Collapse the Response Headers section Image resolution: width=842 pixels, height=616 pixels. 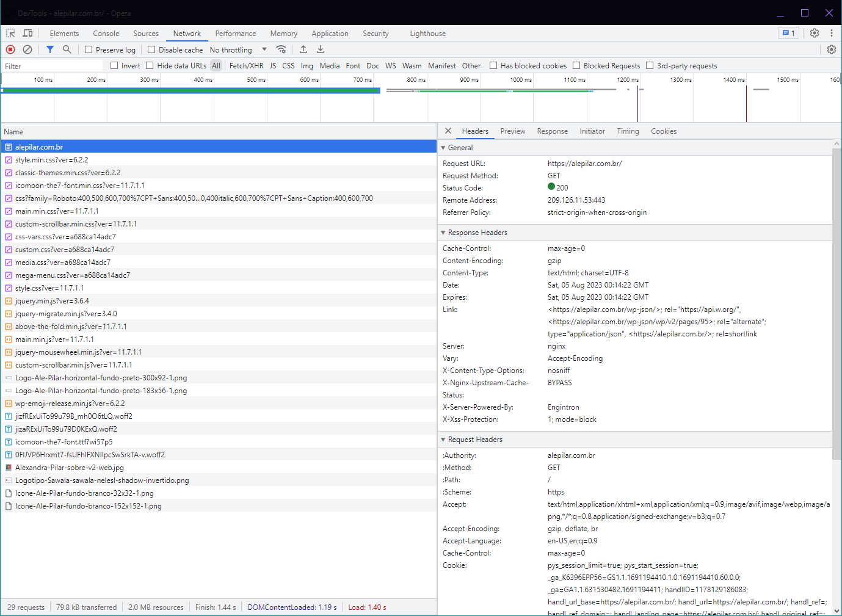(477, 233)
